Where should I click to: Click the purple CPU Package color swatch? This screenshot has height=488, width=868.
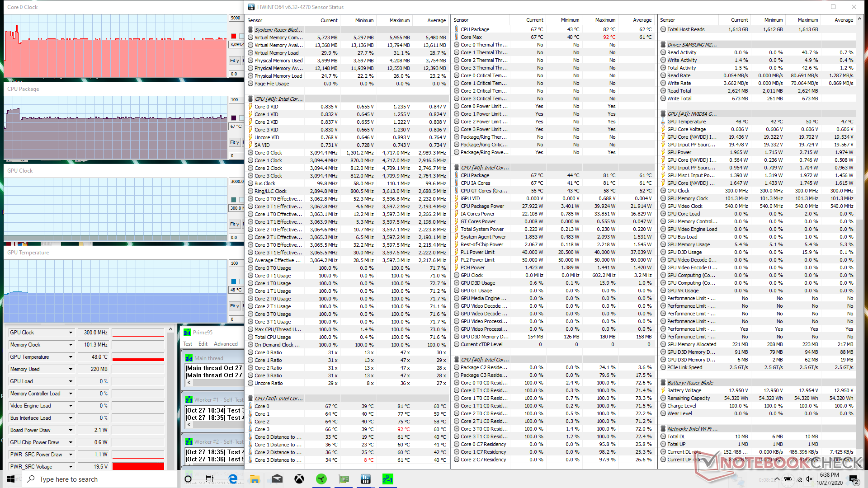pyautogui.click(x=234, y=118)
